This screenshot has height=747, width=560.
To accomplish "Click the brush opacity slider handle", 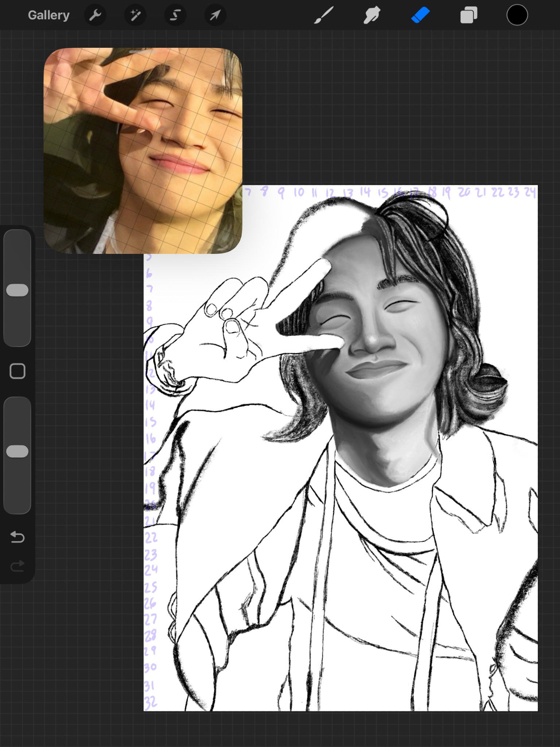I will [x=17, y=451].
